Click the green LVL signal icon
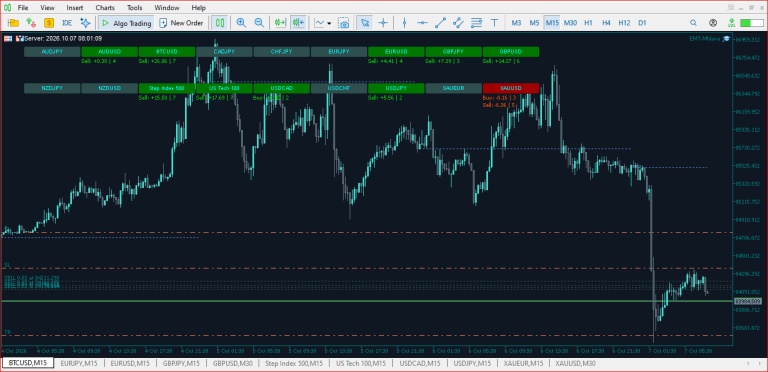Screen dimensions: 768x372 [x=731, y=23]
